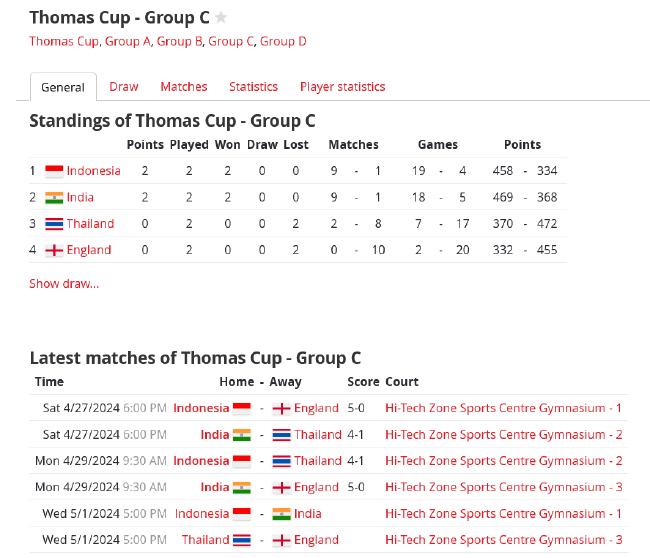This screenshot has height=558, width=650.
Task: Open the Group D breadcrumb link
Action: point(283,41)
